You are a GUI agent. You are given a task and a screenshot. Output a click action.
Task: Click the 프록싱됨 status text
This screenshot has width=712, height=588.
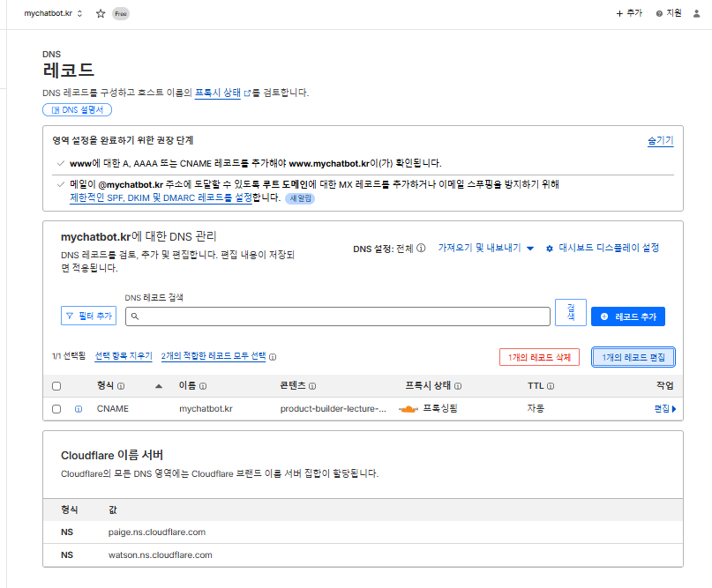point(440,408)
